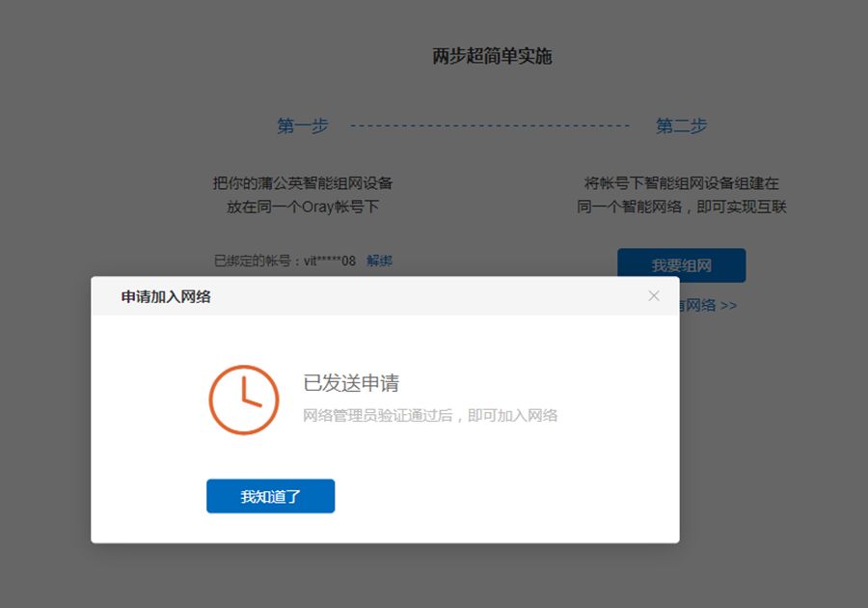868x608 pixels.
Task: Click the 我要组网 button
Action: (x=682, y=265)
